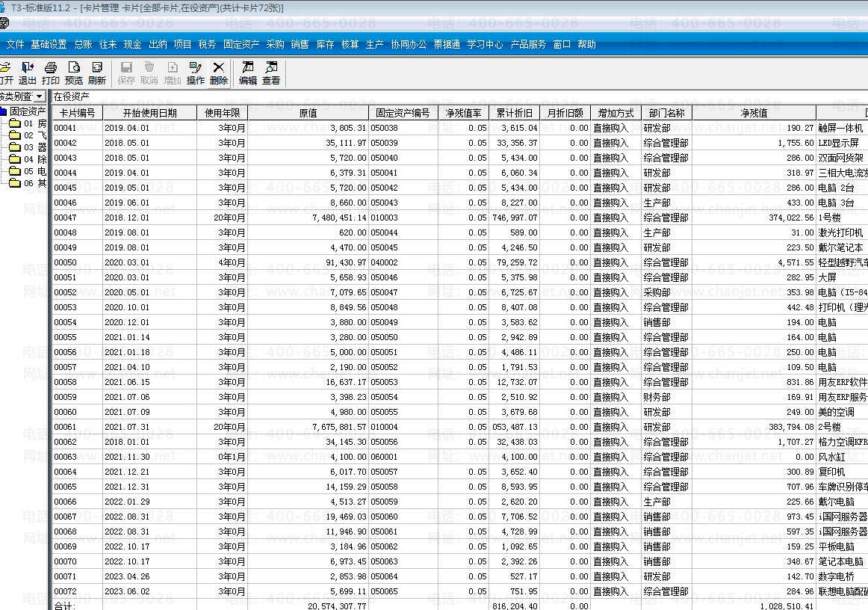Screen dimensions: 868x610
Task: Open the 基础设置 menu
Action: (49, 44)
